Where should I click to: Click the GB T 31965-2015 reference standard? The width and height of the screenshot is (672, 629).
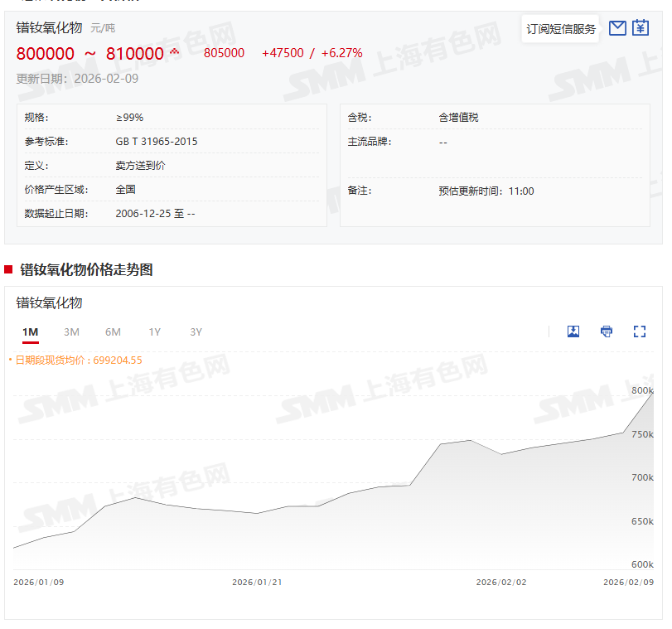tap(157, 142)
